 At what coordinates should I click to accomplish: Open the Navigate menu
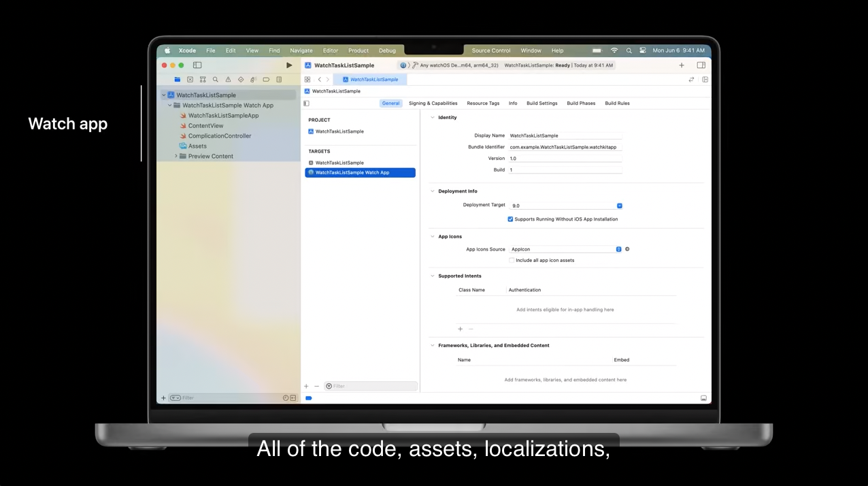(x=301, y=50)
